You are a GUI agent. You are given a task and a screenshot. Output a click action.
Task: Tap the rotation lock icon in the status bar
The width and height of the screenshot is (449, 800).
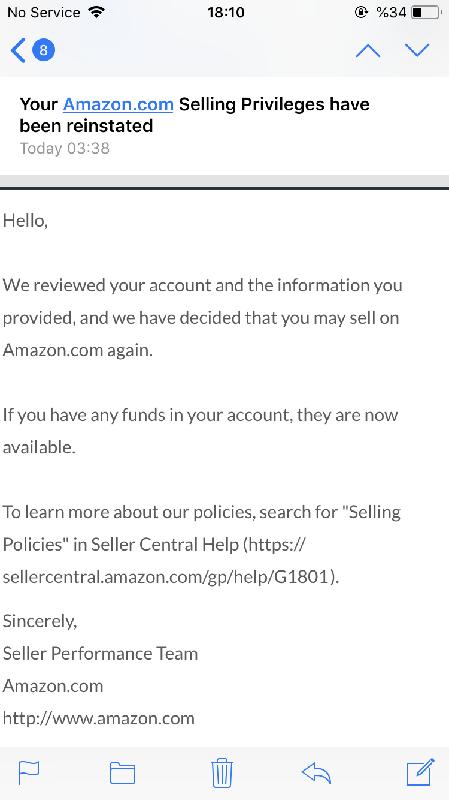coord(361,12)
